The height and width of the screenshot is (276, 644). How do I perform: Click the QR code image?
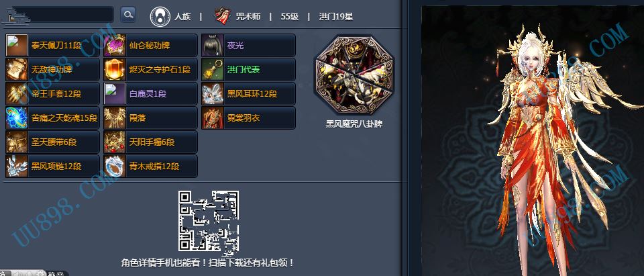[209, 222]
